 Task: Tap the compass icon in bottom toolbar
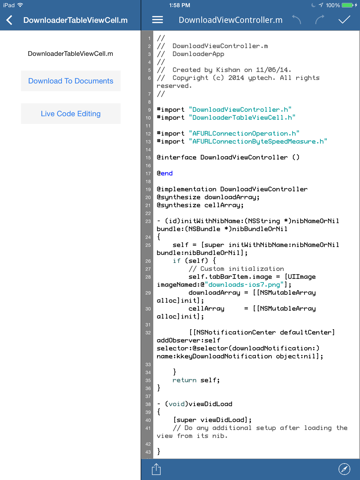344,469
